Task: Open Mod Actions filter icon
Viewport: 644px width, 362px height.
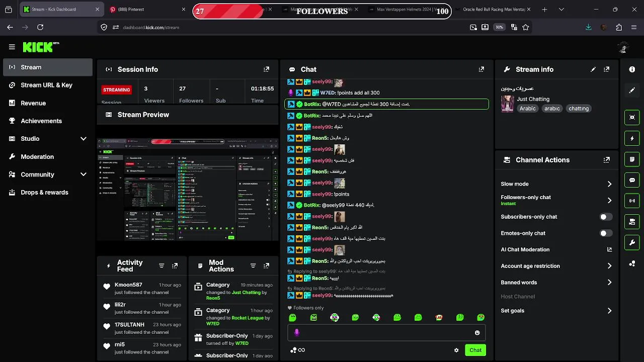Action: click(x=253, y=266)
